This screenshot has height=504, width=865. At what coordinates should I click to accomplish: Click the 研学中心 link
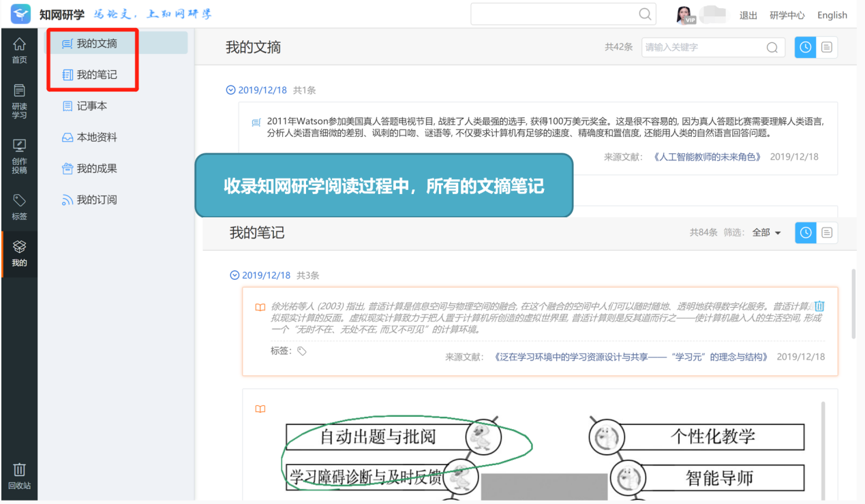click(x=787, y=15)
